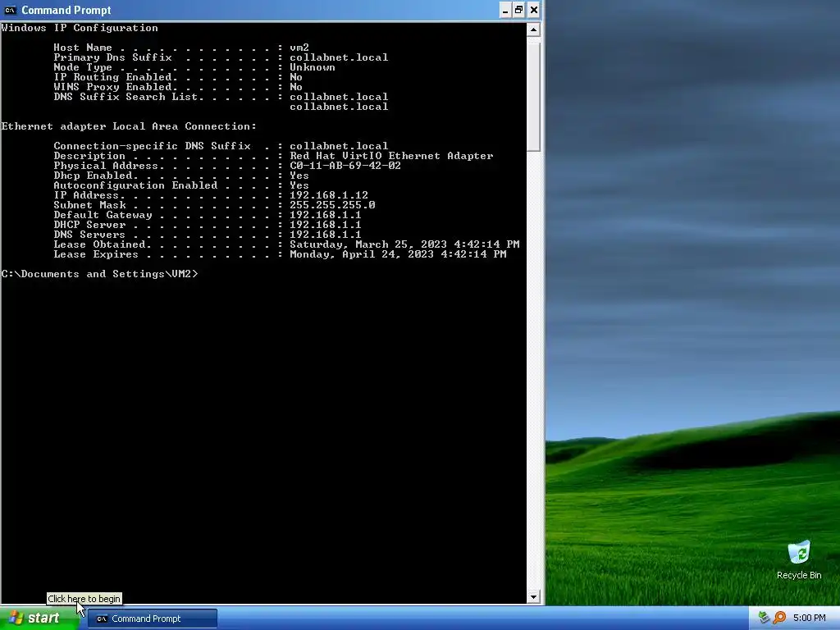The image size is (840, 630).
Task: Click the IP address value 192.168.1.12
Action: coord(329,195)
